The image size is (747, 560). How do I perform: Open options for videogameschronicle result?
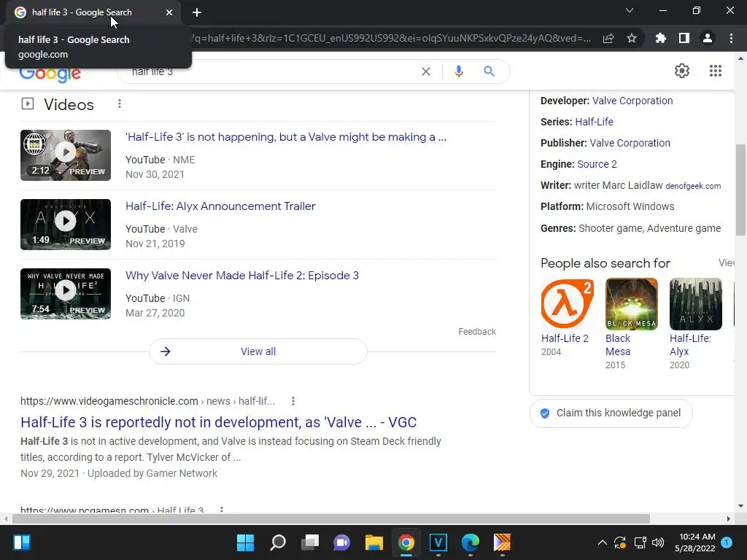[293, 402]
